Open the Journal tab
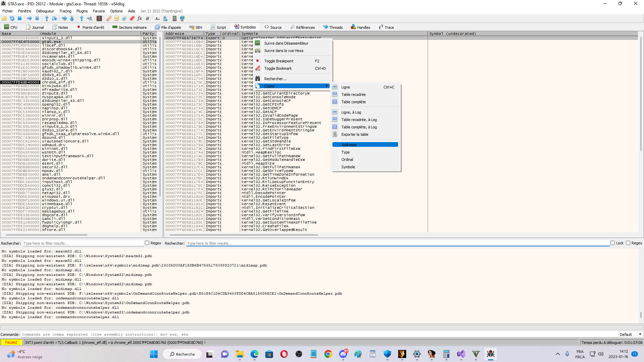644x362 pixels. (x=35, y=27)
